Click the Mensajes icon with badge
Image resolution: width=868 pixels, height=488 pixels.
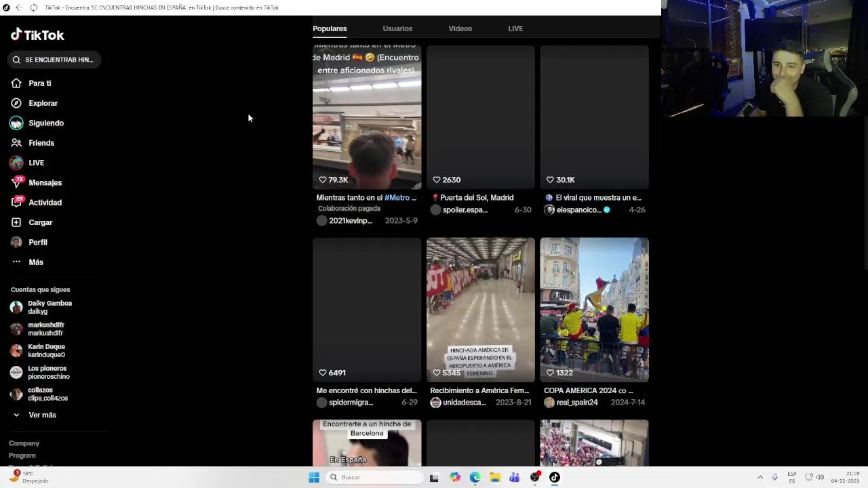pyautogui.click(x=16, y=182)
